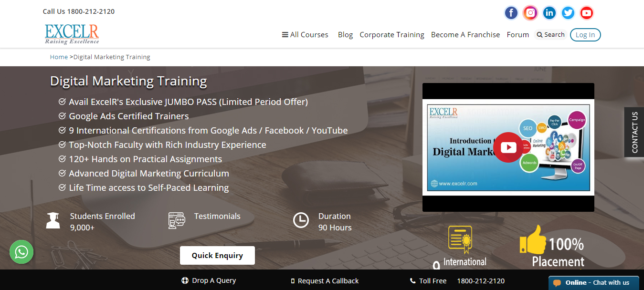The image size is (644, 290).
Task: Log In to your ExcelR account
Action: pyautogui.click(x=585, y=34)
